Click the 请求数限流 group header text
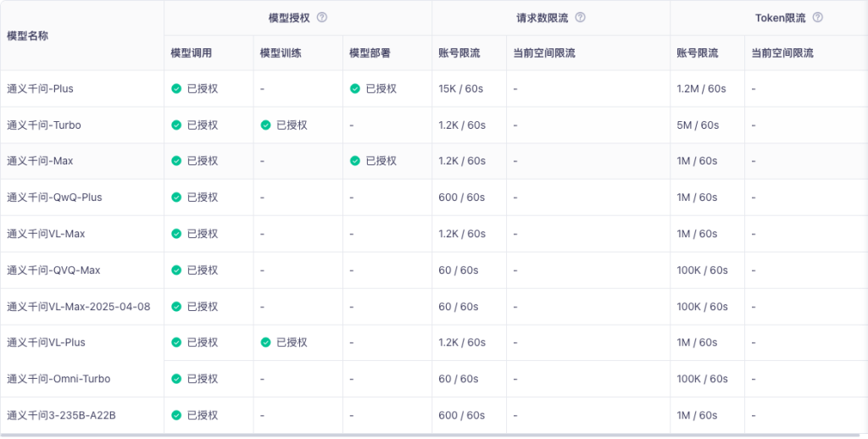The image size is (868, 439). 542,18
